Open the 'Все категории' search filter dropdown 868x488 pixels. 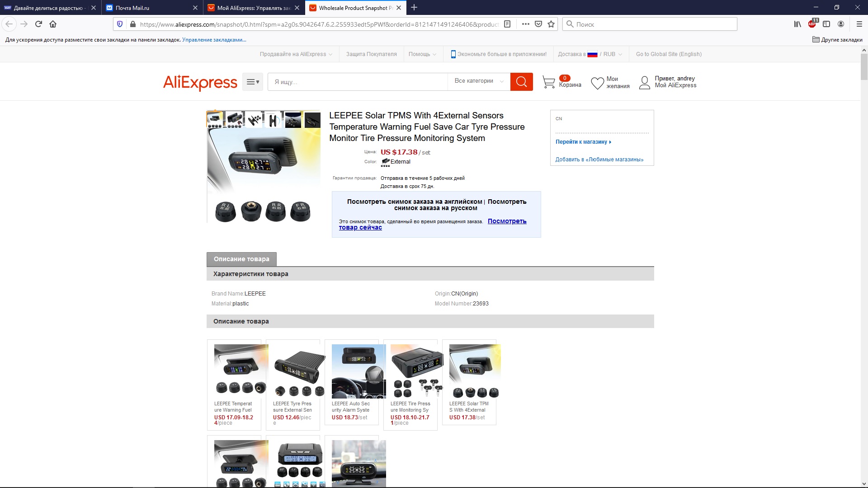pyautogui.click(x=479, y=81)
